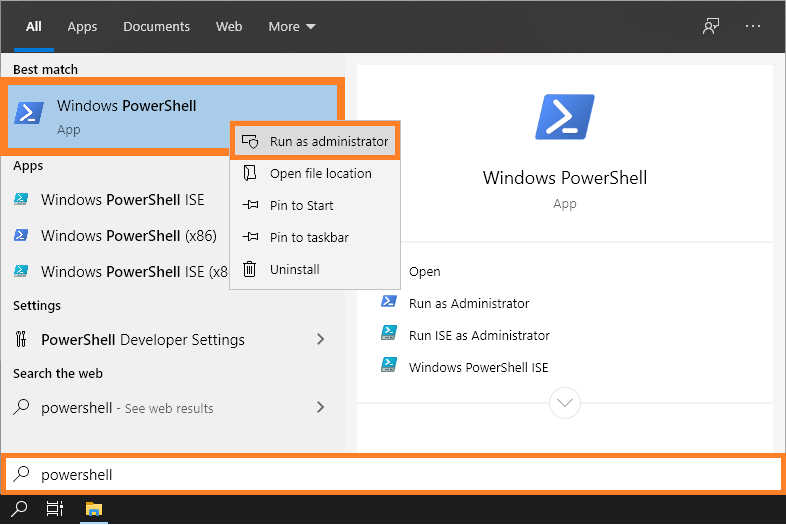Click the large PowerShell logo in preview
Viewport: 786px width, 525px height.
(x=565, y=117)
